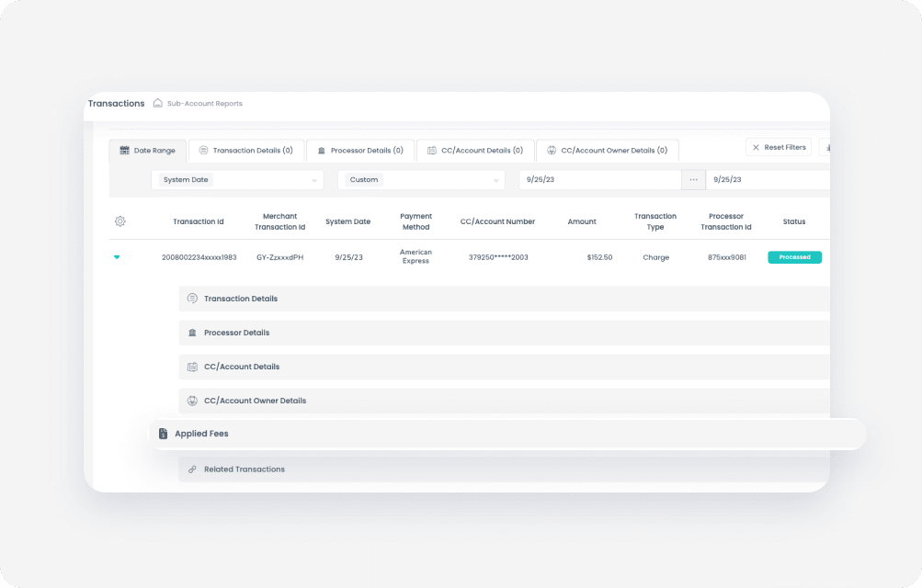Expand the Transaction Details section
This screenshot has height=588, width=922.
point(504,299)
